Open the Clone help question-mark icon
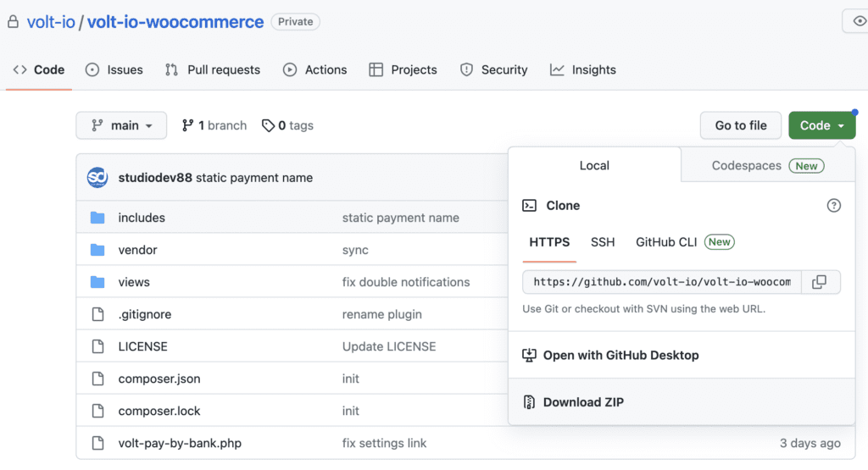This screenshot has width=868, height=470. pyautogui.click(x=834, y=206)
